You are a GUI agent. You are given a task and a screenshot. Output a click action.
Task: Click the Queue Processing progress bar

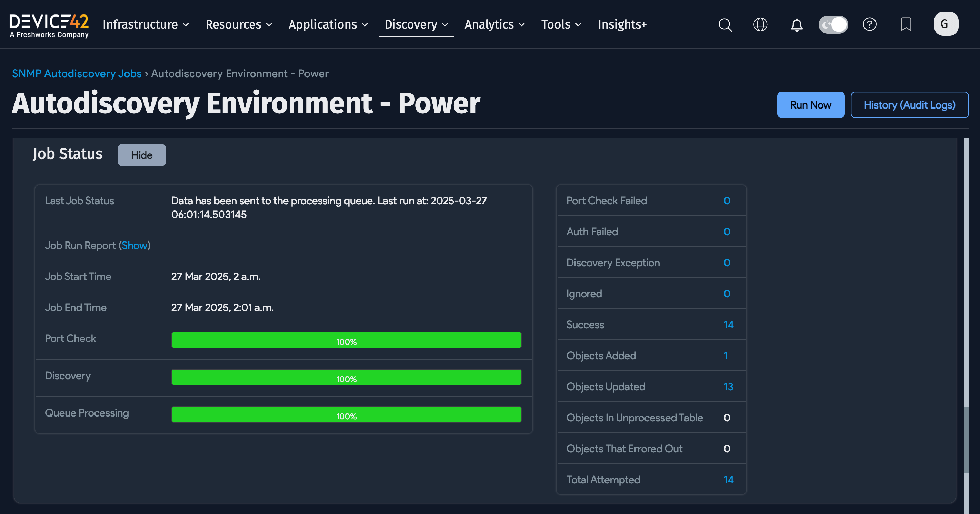tap(346, 415)
